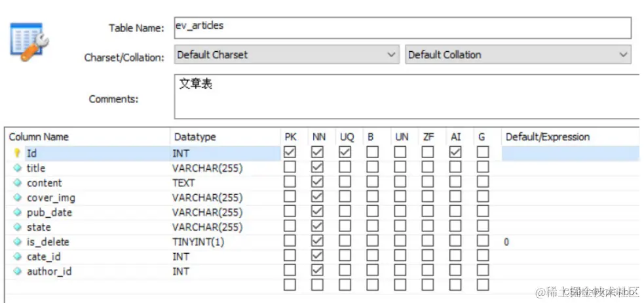
Task: Click the diamond icon next to content
Action: click(17, 182)
